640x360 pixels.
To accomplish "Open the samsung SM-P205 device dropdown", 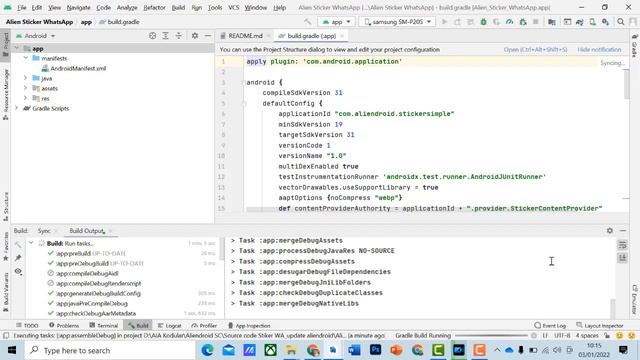I will pyautogui.click(x=397, y=22).
